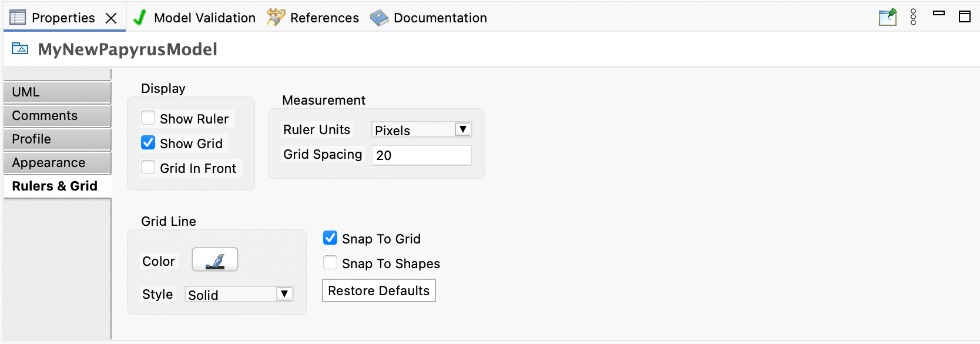Click the Documentation book icon
The image size is (980, 344).
tap(379, 18)
